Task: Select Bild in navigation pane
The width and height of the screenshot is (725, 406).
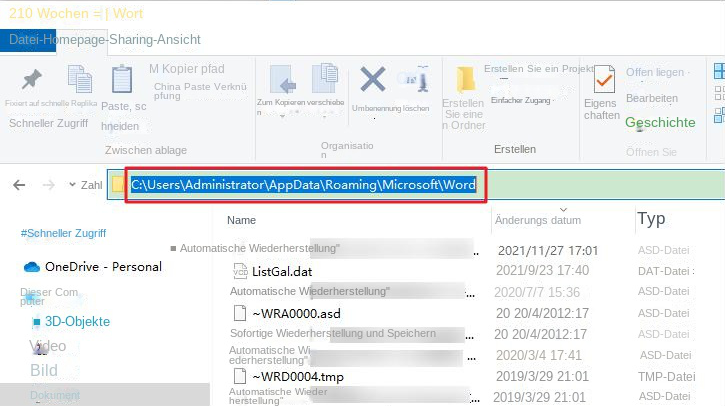Action: tap(44, 370)
